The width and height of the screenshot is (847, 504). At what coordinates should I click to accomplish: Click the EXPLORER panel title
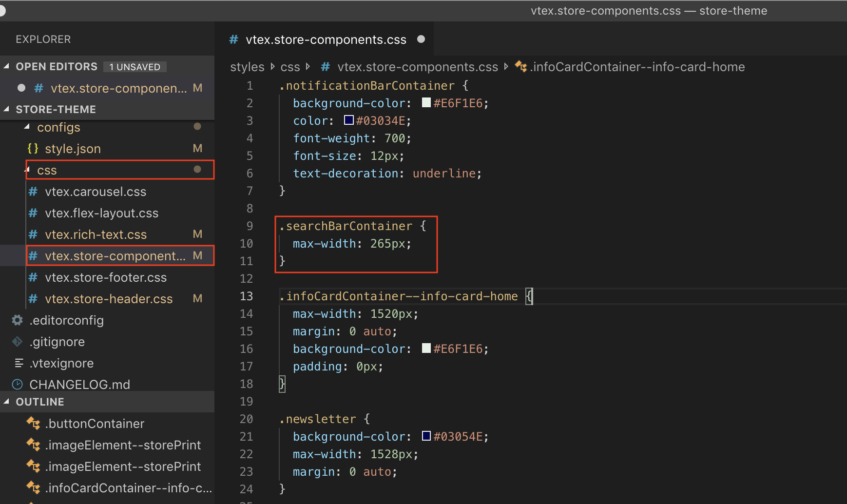[43, 39]
